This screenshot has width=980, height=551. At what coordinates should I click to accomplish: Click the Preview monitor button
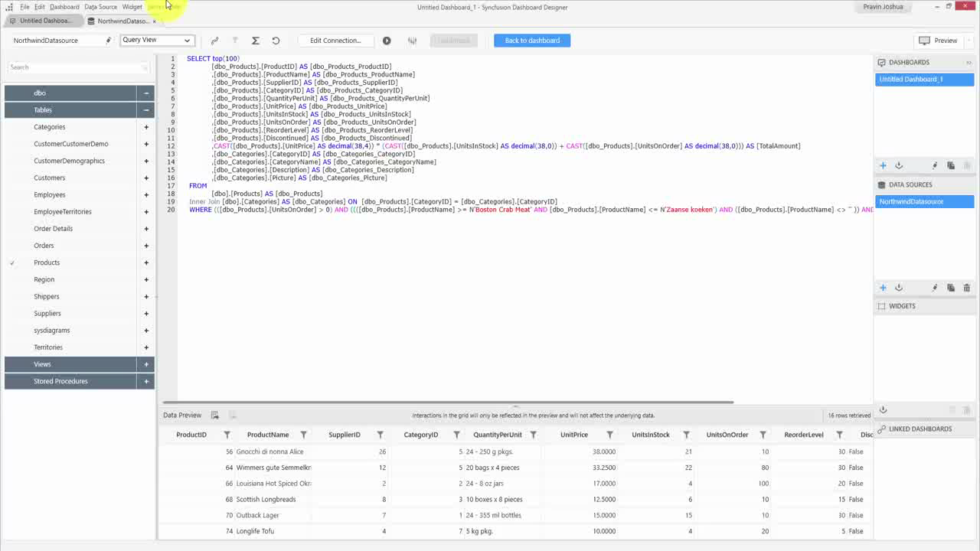(x=939, y=41)
